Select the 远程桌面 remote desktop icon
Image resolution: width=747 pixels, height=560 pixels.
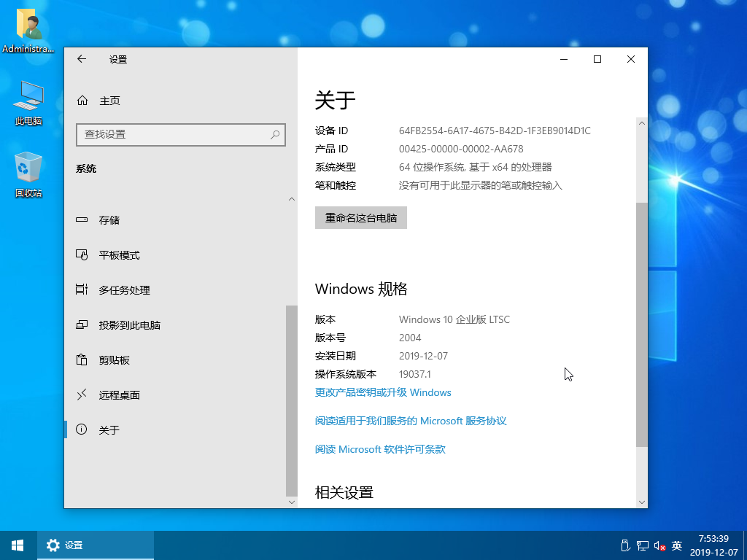click(x=82, y=394)
